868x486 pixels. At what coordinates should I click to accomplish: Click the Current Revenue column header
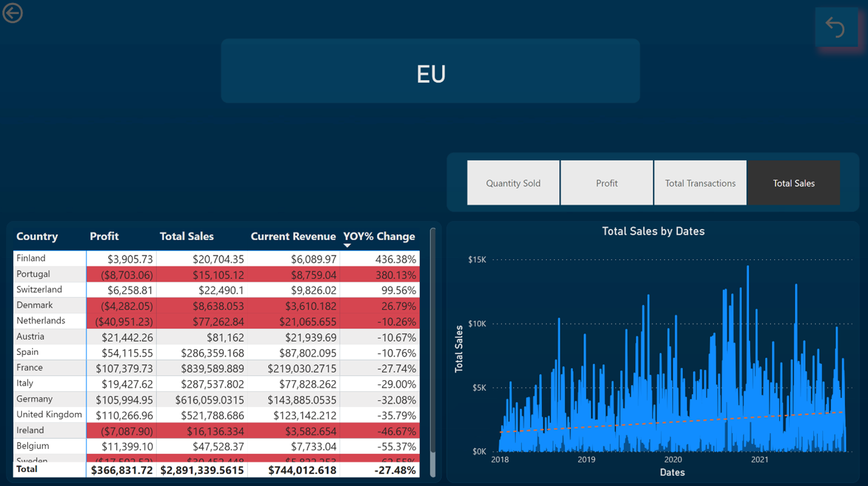coord(293,237)
